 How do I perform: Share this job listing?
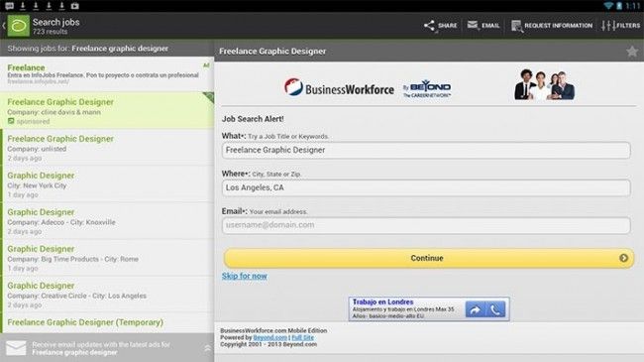[440, 26]
